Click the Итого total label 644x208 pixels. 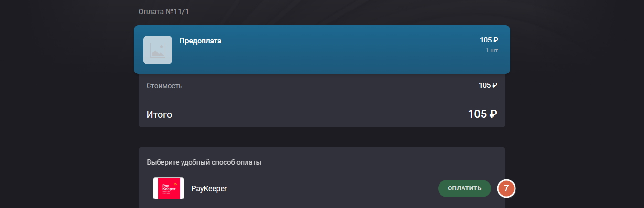tap(159, 114)
